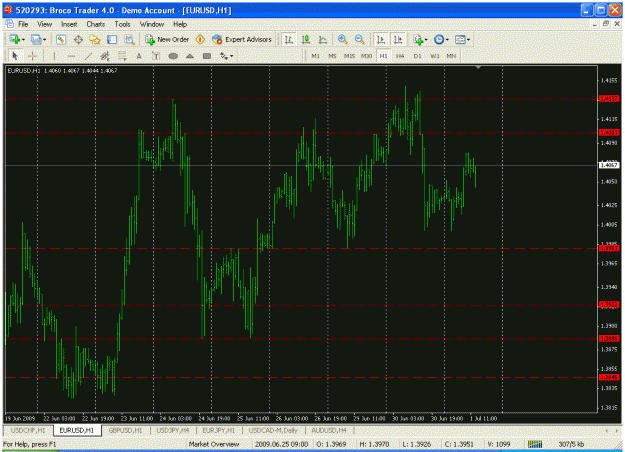625x452 pixels.
Task: Open the Help menu
Action: [180, 24]
